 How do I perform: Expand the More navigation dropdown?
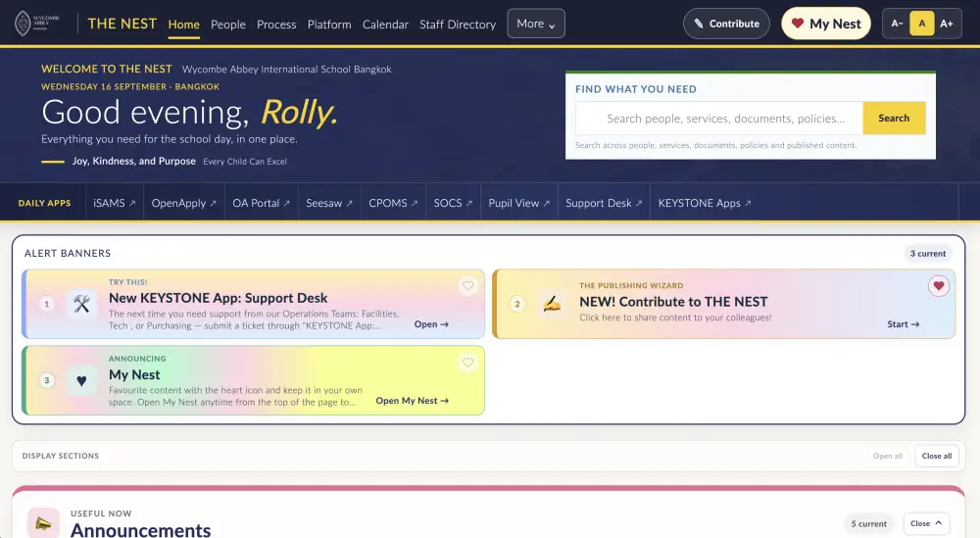[x=536, y=24]
